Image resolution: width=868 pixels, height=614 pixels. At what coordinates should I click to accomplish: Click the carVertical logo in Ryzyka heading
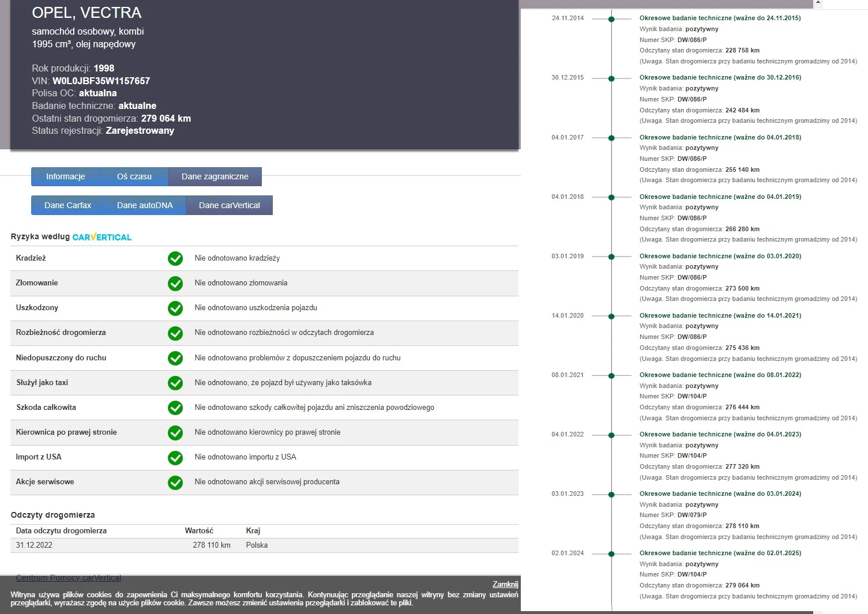coord(102,237)
